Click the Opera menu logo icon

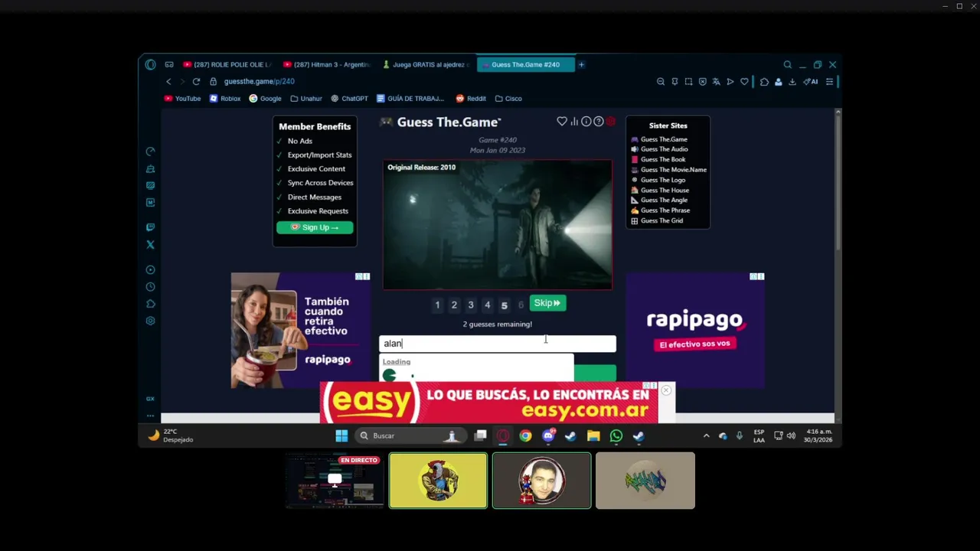pos(150,65)
